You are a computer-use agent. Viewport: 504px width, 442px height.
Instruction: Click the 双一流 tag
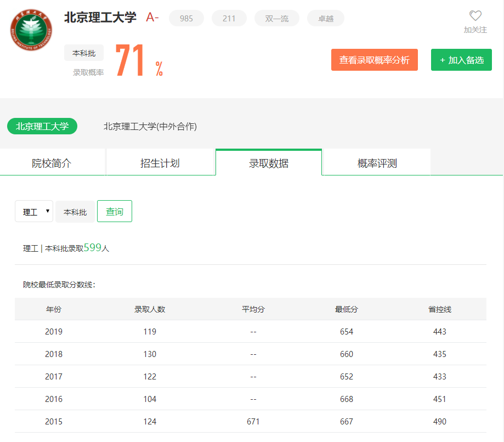coord(277,18)
